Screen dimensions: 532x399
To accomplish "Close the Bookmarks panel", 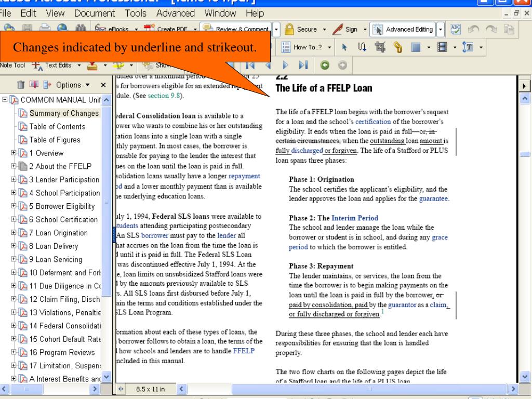I will pos(103,85).
